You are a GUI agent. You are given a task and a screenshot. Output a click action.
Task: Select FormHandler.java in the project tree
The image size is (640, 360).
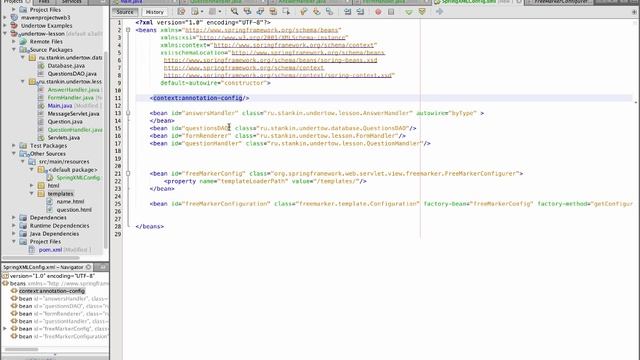tap(71, 98)
